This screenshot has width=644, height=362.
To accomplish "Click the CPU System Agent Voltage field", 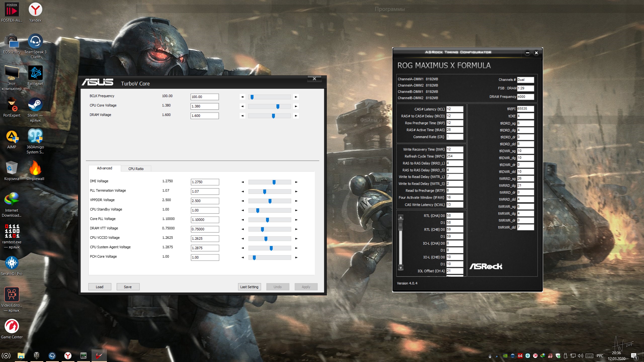I will coord(205,248).
